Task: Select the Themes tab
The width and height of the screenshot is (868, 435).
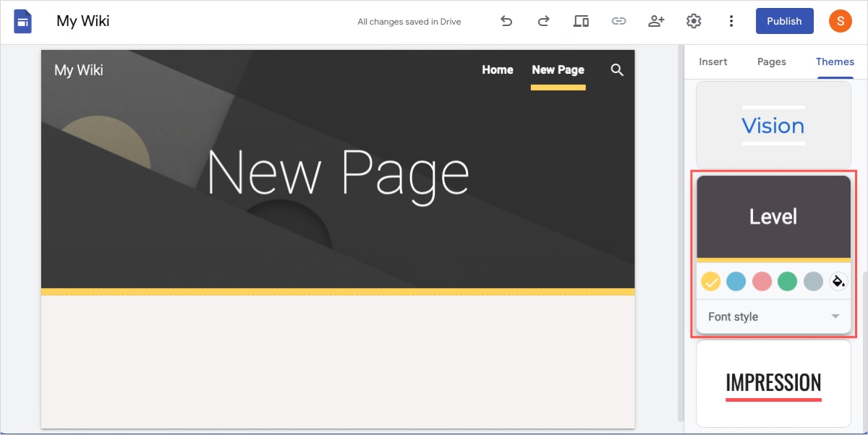Action: point(835,62)
